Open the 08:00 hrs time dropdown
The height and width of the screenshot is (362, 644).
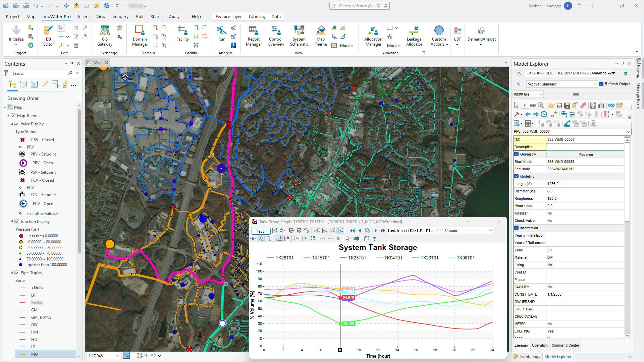coord(540,94)
